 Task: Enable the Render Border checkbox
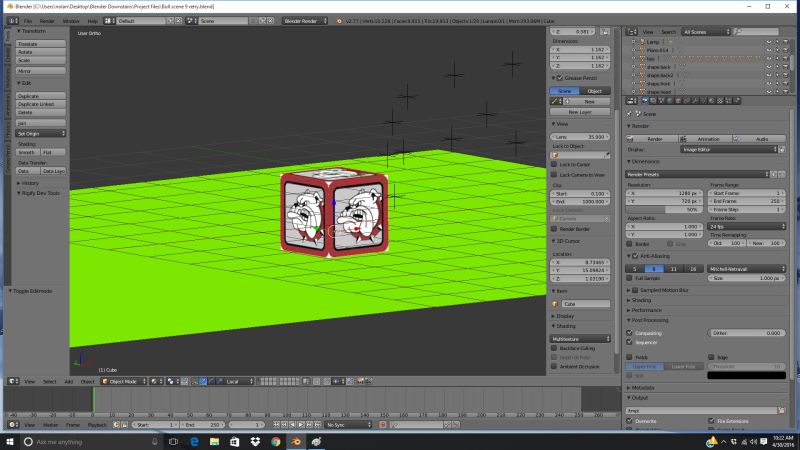[x=554, y=229]
